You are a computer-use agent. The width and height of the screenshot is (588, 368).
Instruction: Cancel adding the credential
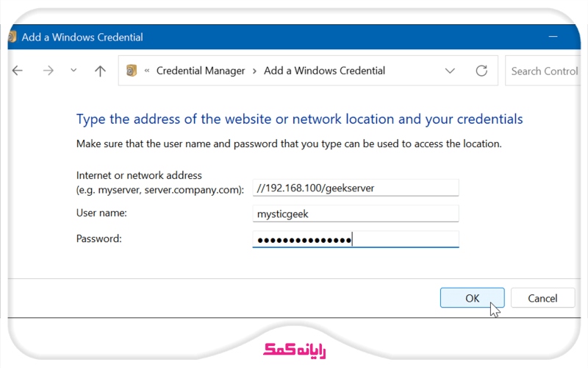542,298
